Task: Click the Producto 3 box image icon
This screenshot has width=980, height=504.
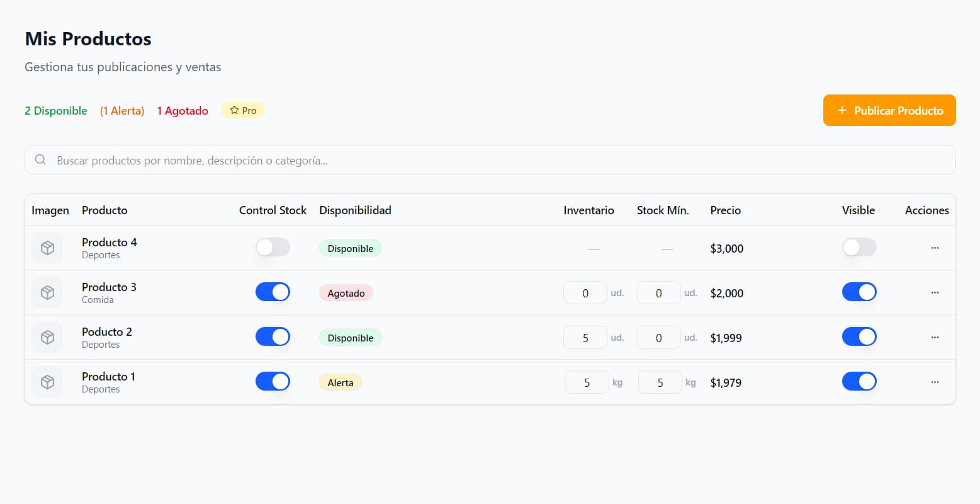Action: [47, 293]
